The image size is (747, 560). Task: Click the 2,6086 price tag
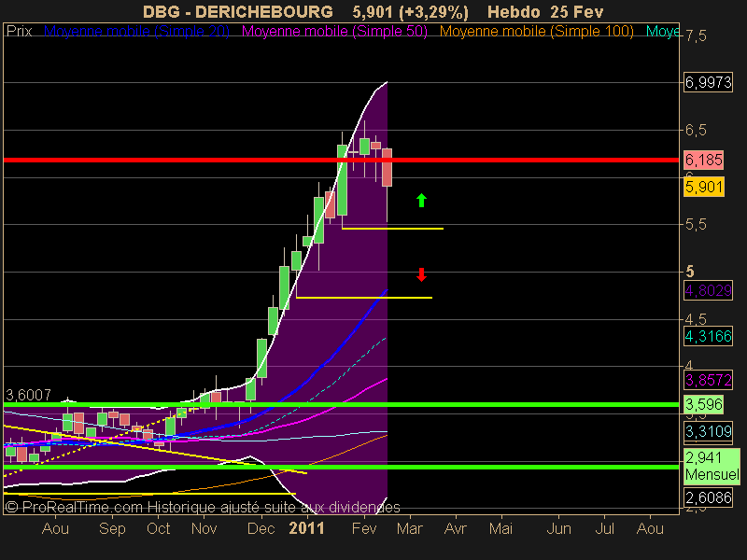tap(708, 497)
